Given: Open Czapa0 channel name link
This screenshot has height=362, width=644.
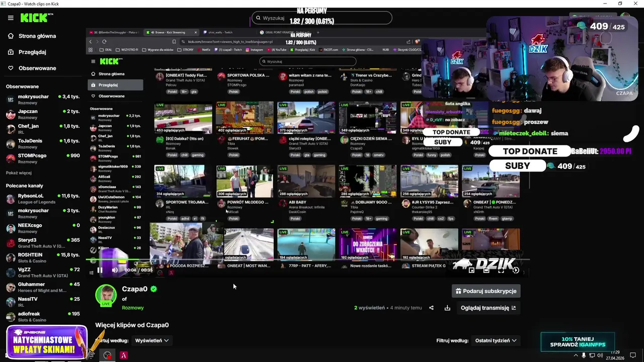Looking at the screenshot, I should click(x=135, y=289).
